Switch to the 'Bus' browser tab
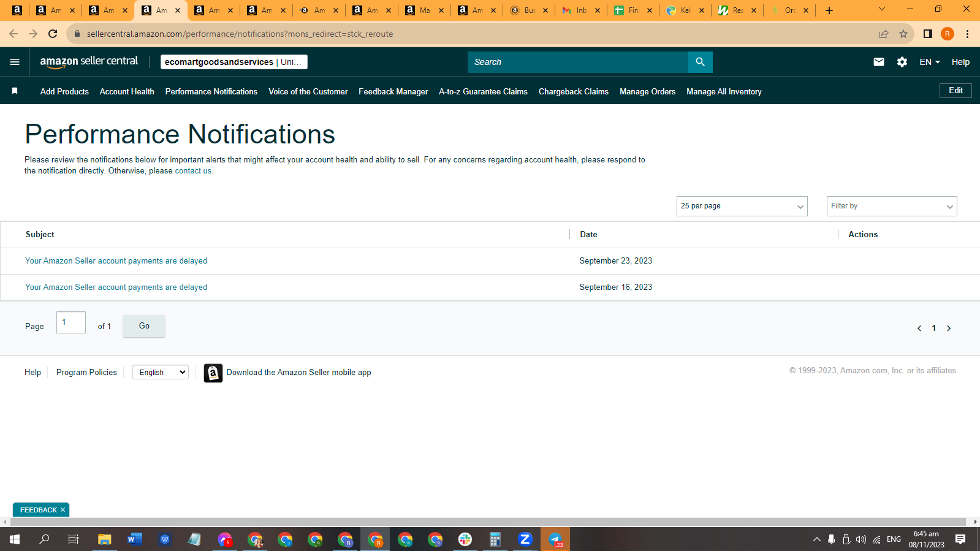 point(529,10)
